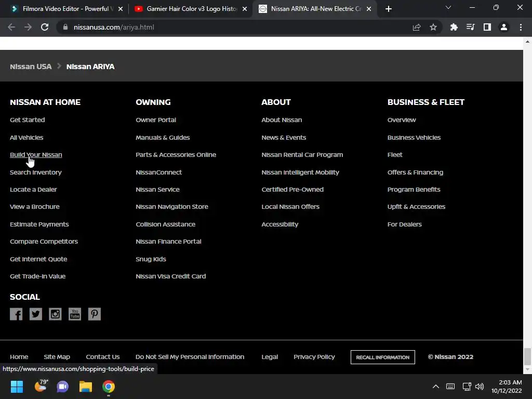Open the Search Inventory link
The image size is (532, 399).
tap(36, 172)
